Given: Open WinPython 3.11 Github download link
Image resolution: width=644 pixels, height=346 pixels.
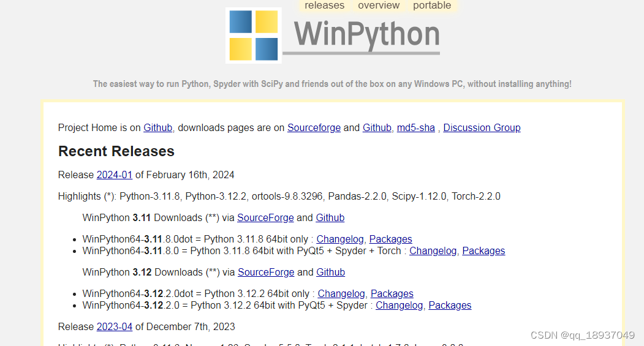Looking at the screenshot, I should tap(330, 217).
